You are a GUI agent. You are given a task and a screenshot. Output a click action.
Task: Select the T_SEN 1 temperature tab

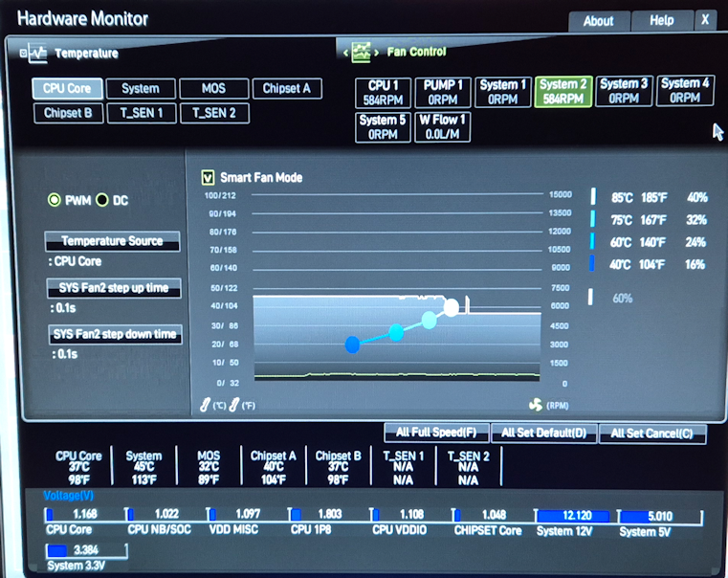point(142,113)
